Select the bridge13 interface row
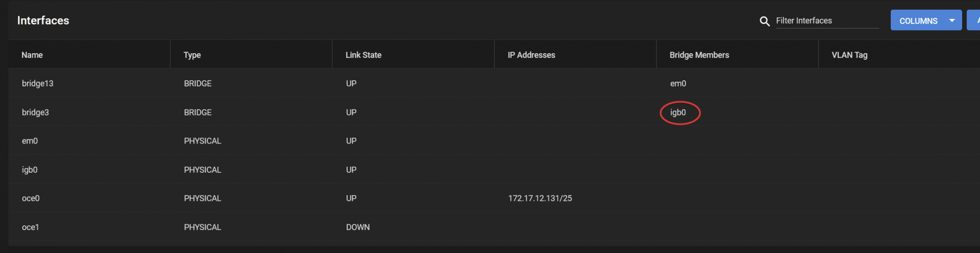The image size is (980, 253). click(x=494, y=83)
